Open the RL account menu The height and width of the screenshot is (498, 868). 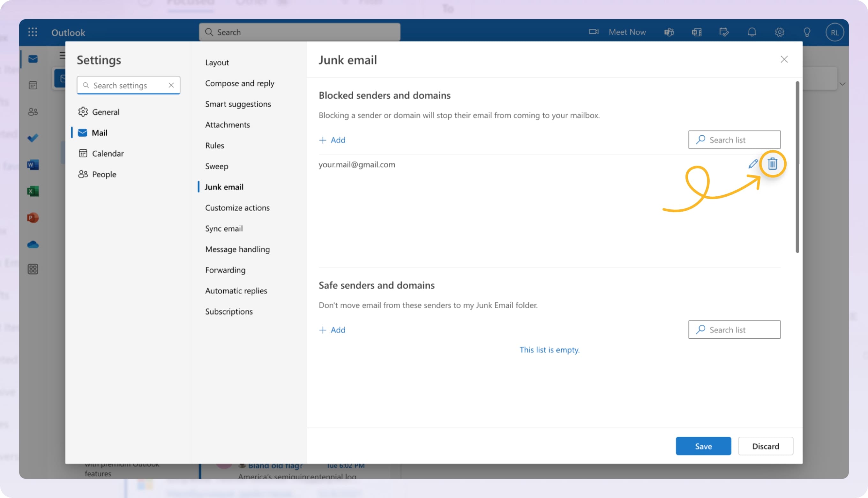(x=835, y=32)
